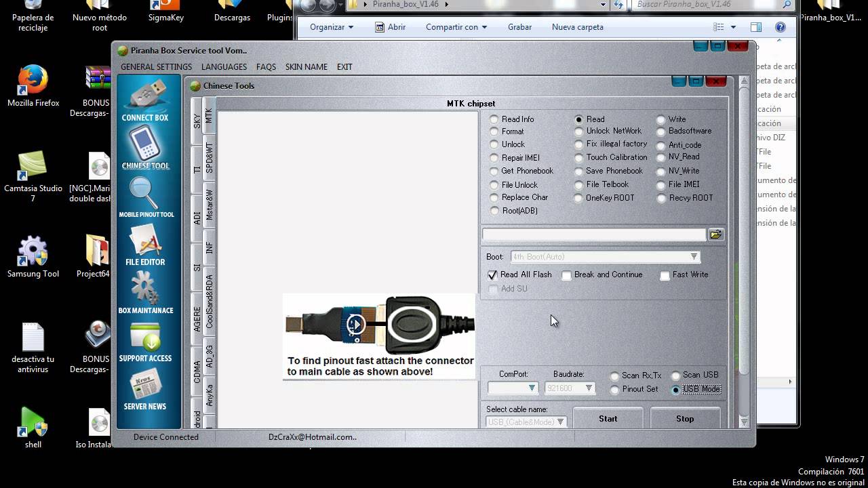Select the shell desktop shortcut
Image resolution: width=868 pixels, height=488 pixels.
(x=33, y=428)
